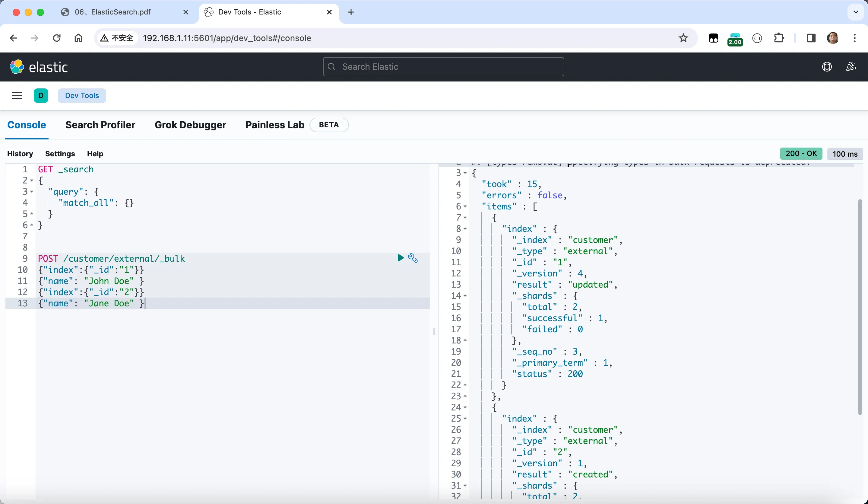Click the keyboard shortcut help icon
The height and width of the screenshot is (504, 868).
pyautogui.click(x=95, y=154)
